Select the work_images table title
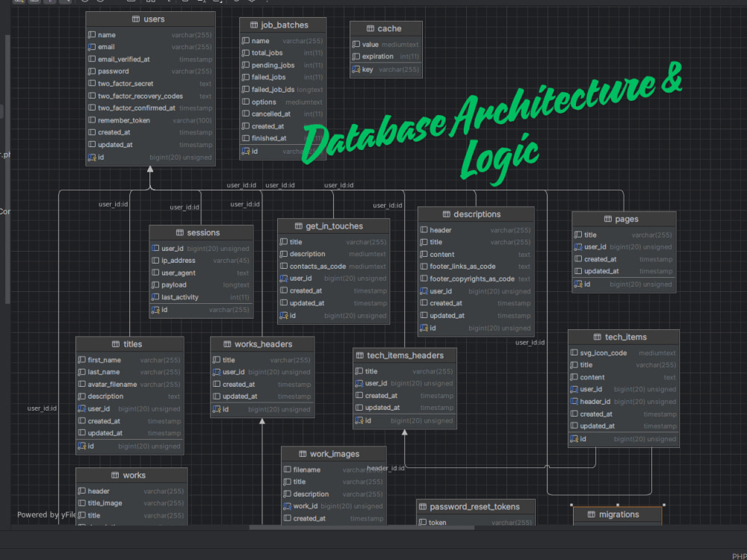The height and width of the screenshot is (560, 747). pyautogui.click(x=335, y=454)
